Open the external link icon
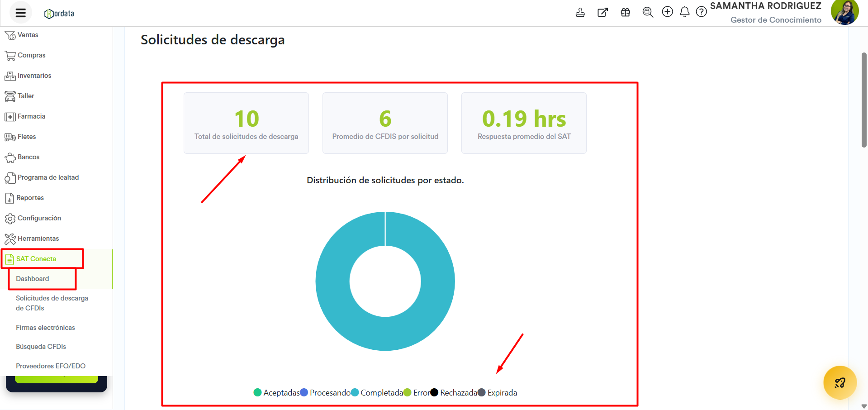The width and height of the screenshot is (868, 410). [x=602, y=12]
